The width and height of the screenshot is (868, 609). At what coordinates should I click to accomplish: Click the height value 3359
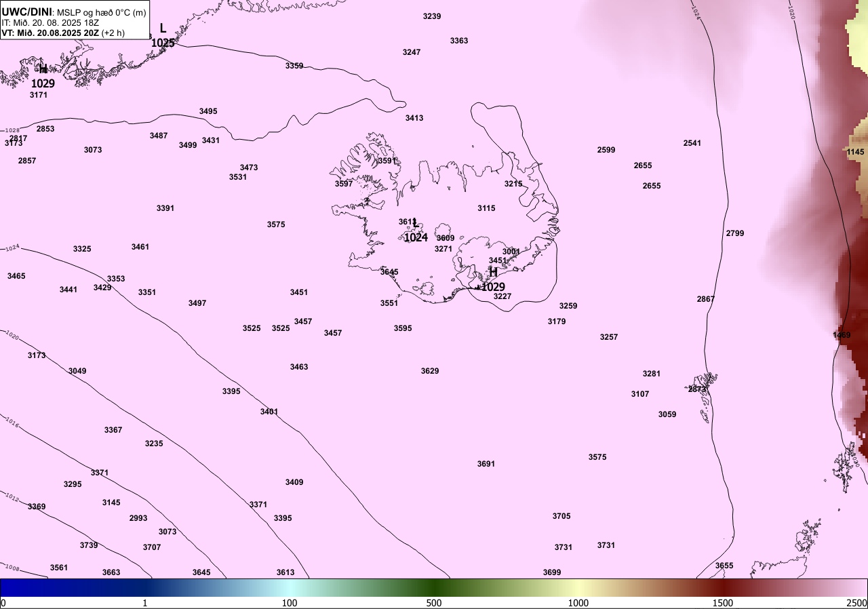[294, 66]
